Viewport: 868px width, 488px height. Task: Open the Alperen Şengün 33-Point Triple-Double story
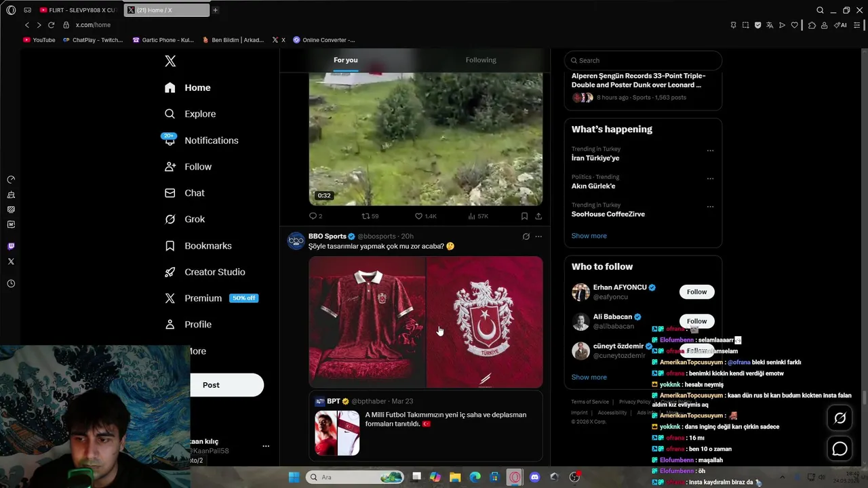(x=638, y=81)
